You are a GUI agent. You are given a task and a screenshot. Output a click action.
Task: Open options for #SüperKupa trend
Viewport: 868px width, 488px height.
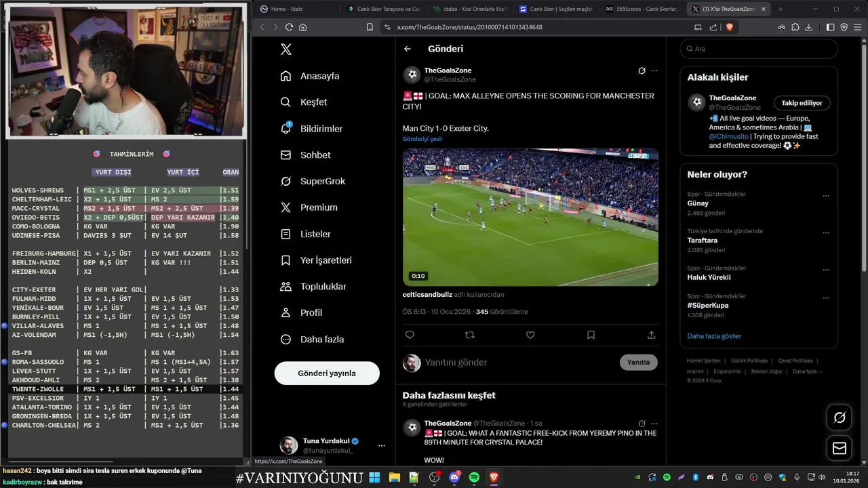coord(826,298)
